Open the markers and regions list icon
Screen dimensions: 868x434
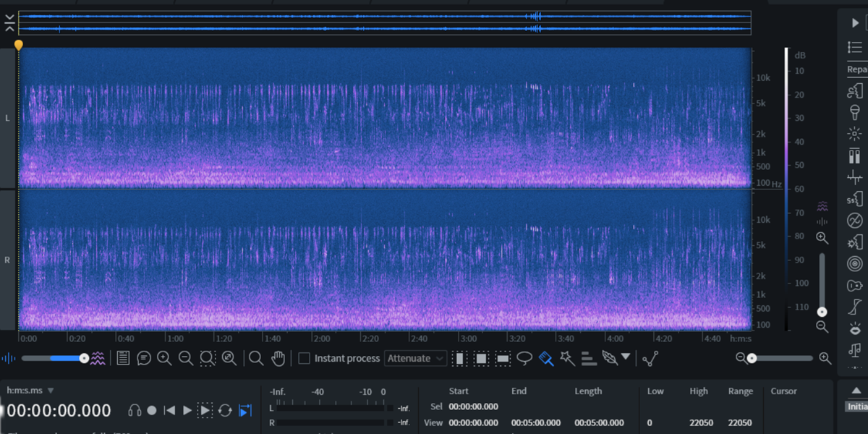(123, 358)
